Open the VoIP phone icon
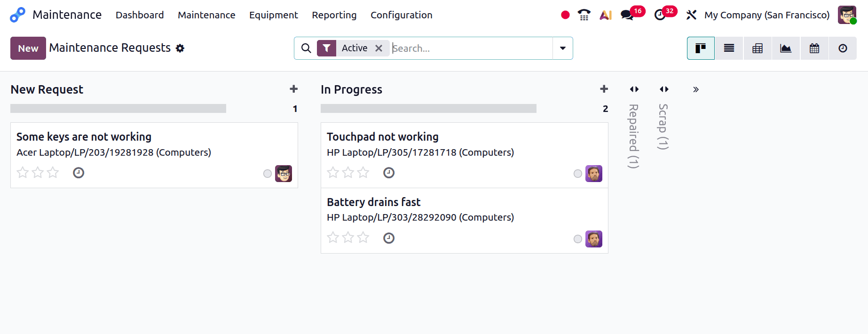Screen dimensions: 868x334 [584, 15]
